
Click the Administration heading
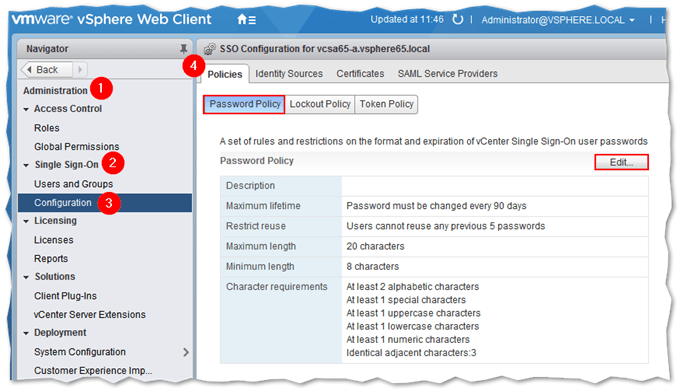point(56,91)
